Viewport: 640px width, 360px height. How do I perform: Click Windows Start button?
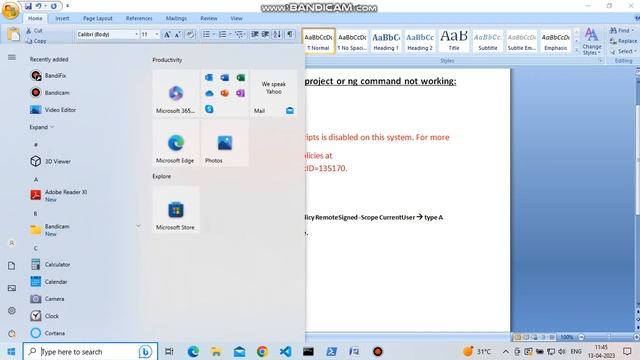11,351
